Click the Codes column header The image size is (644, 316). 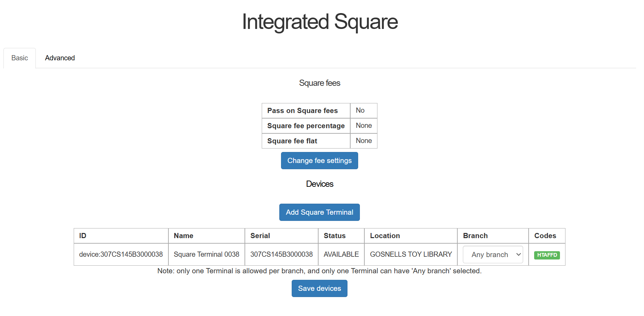point(547,236)
